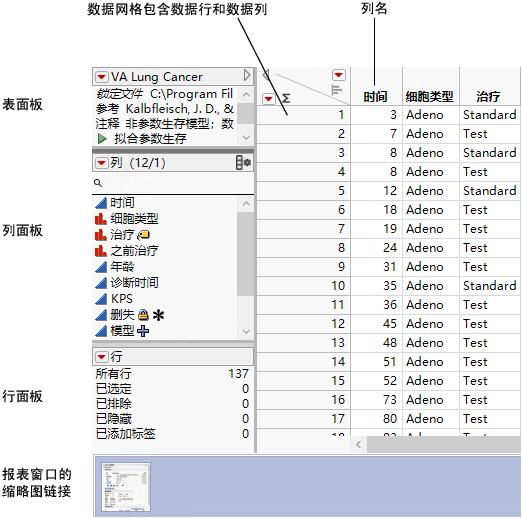Viewport: 523px width, 519px height.
Task: Click the lock icon beside 删失
Action: (x=143, y=315)
